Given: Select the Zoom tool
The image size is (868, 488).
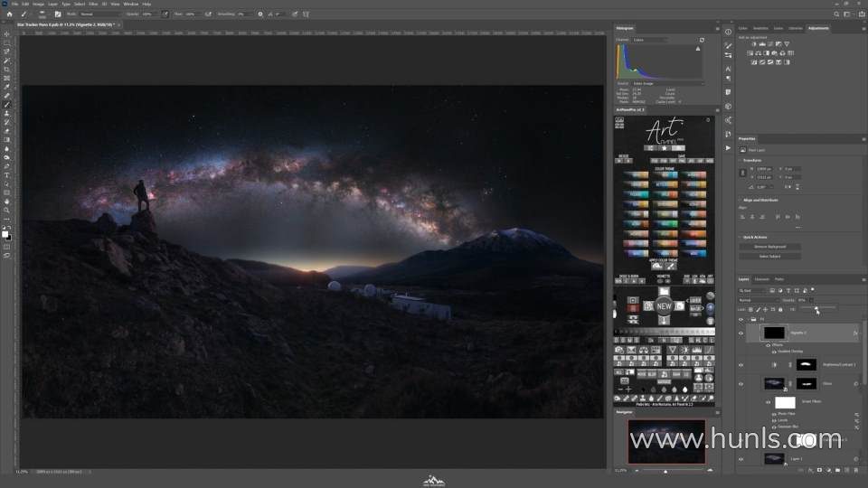Looking at the screenshot, I should [x=6, y=210].
